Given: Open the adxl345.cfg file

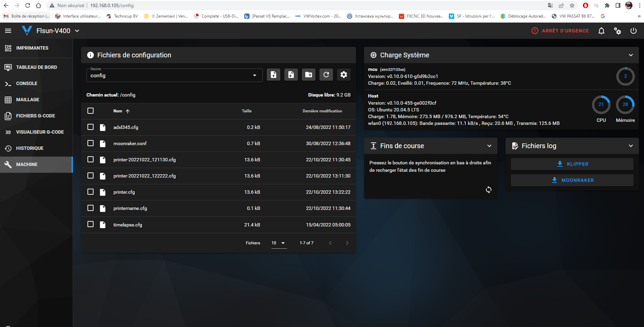Looking at the screenshot, I should [126, 127].
